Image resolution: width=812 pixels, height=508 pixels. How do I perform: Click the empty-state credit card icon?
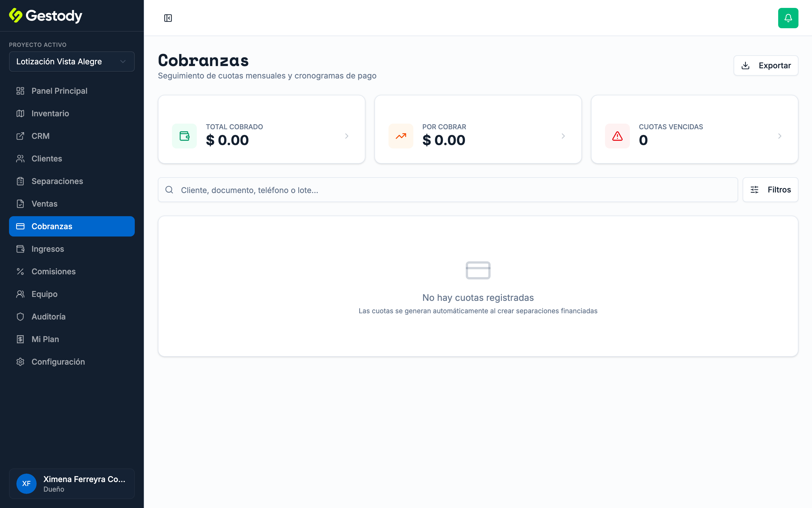pos(478,270)
